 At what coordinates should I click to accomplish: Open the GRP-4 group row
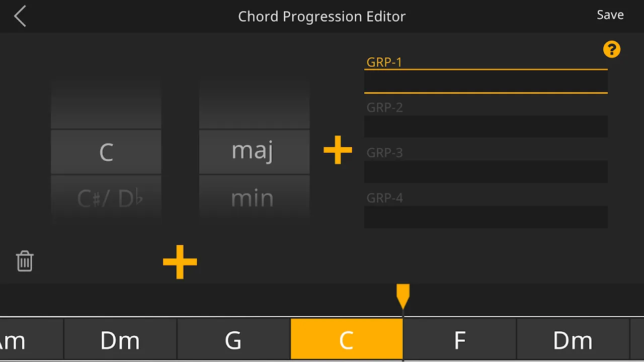[486, 217]
